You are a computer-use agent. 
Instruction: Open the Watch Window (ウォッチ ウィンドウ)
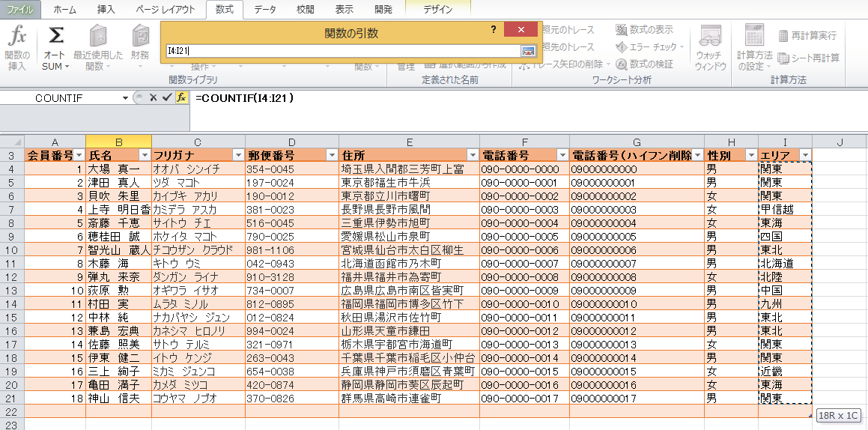tap(710, 49)
